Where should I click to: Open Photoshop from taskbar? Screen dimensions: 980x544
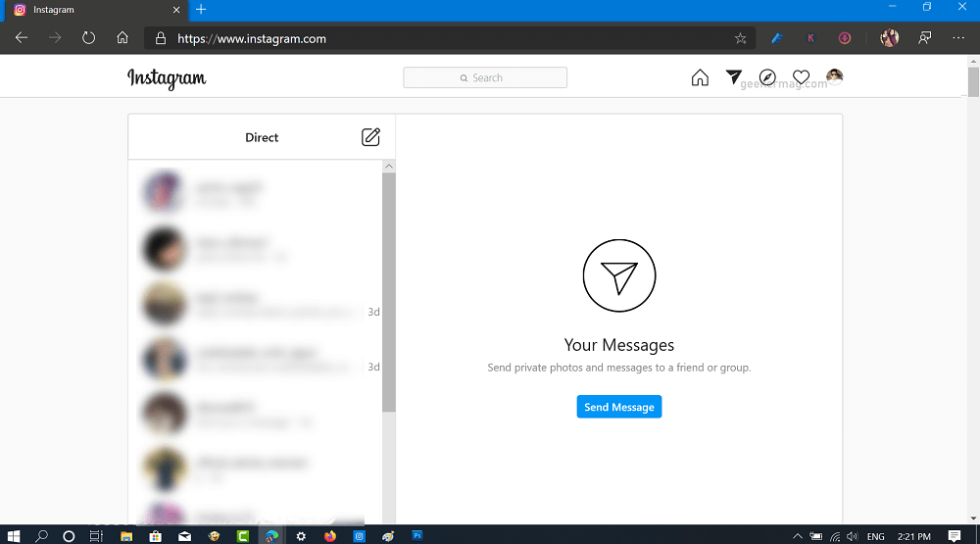click(416, 535)
